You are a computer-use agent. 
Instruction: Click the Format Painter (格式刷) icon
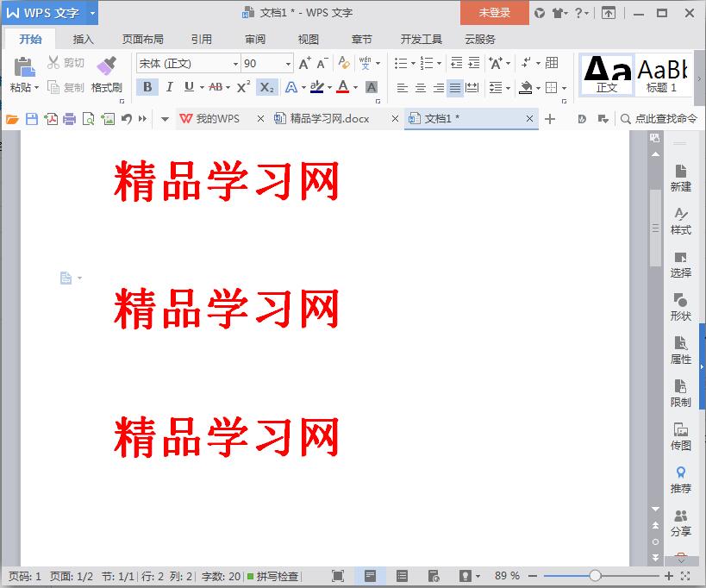(x=106, y=66)
